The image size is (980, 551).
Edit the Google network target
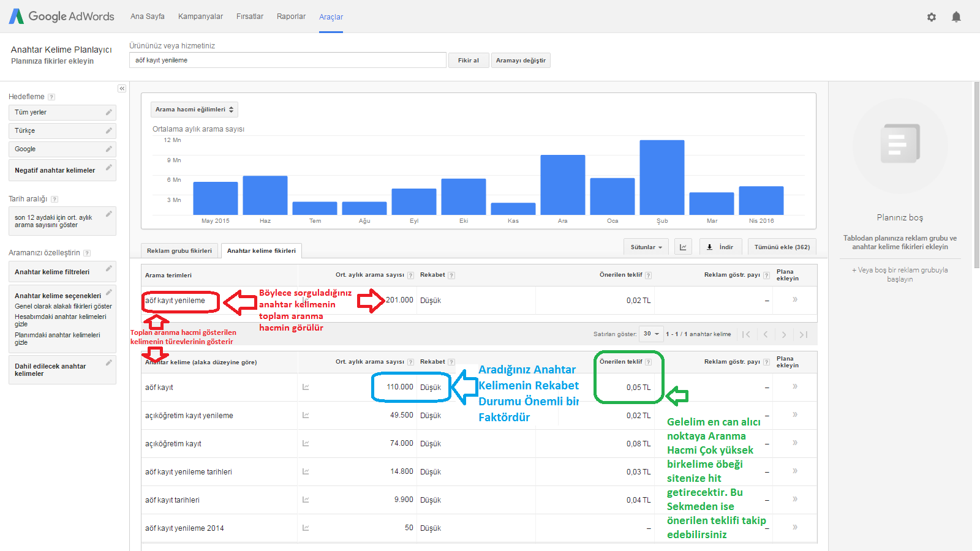tap(108, 149)
